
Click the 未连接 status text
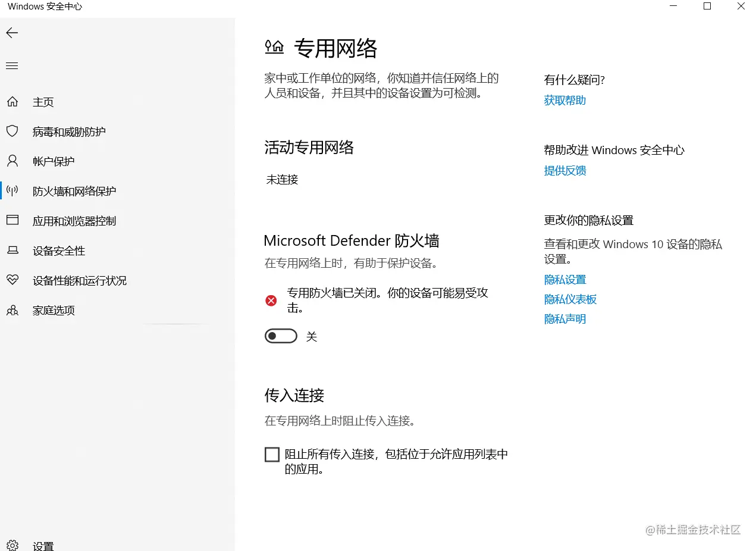(282, 179)
